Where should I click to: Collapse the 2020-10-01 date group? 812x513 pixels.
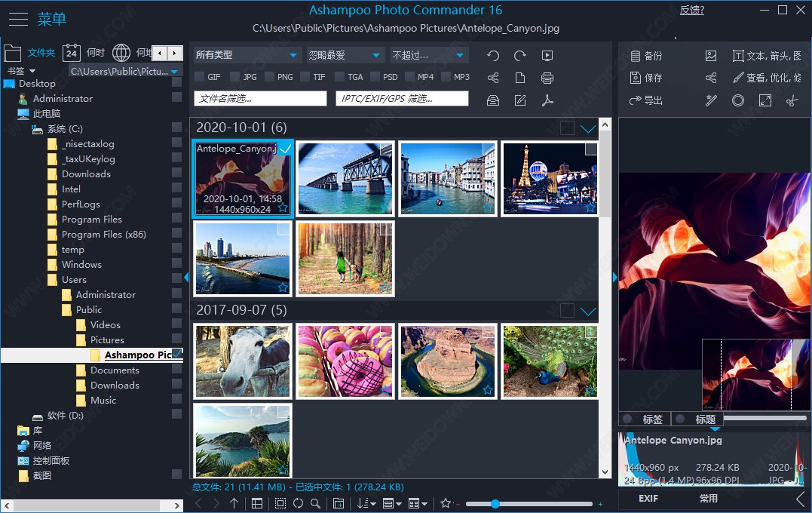(x=588, y=128)
